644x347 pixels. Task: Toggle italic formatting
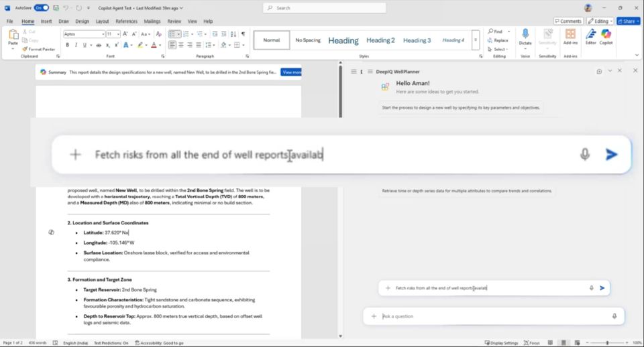pos(76,45)
